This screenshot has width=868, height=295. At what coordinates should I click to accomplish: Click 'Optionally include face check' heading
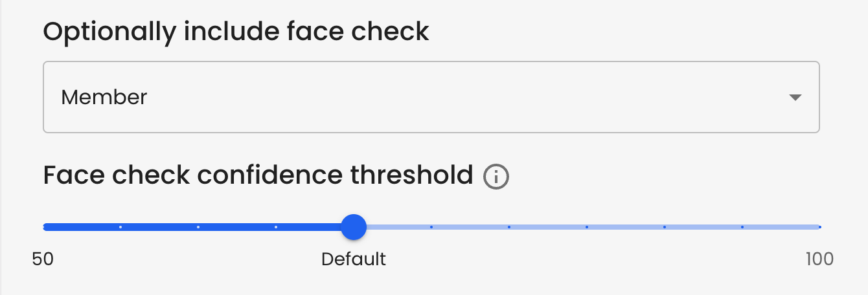(236, 32)
